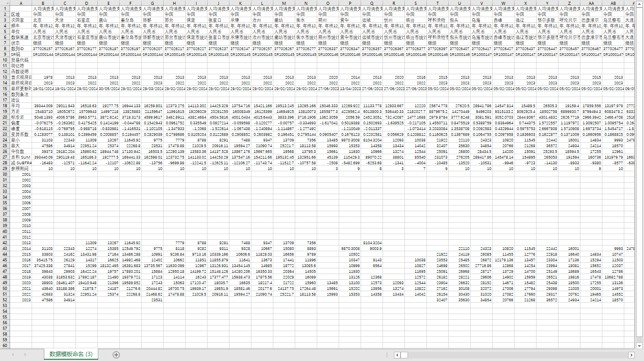Select column header G

coord(152,3)
